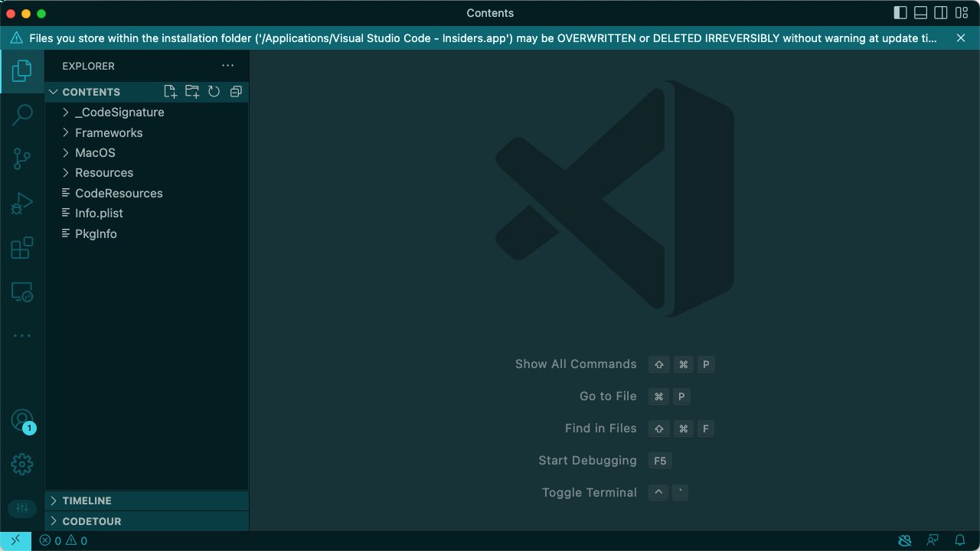Click the sliders settings icon in activity bar
This screenshot has height=551, width=980.
(22, 508)
